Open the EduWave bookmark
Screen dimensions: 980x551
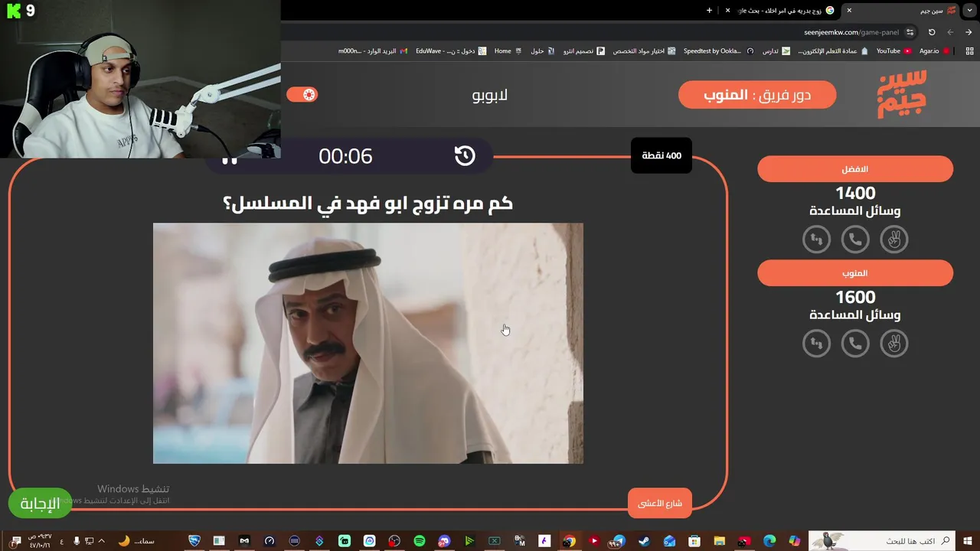coord(451,51)
